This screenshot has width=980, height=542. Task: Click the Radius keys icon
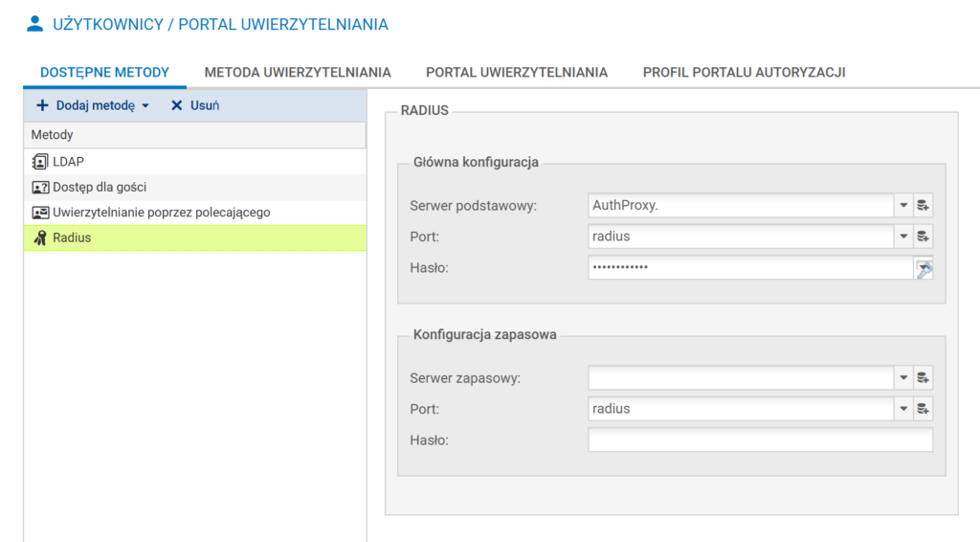pos(40,237)
